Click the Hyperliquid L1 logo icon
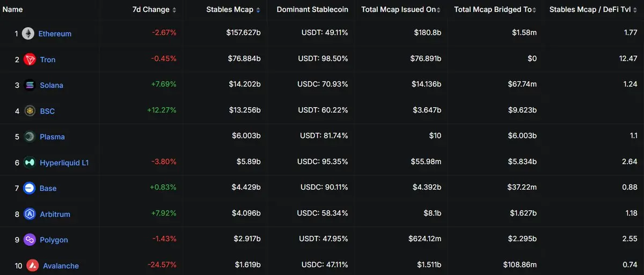The width and height of the screenshot is (644, 275). coord(30,162)
